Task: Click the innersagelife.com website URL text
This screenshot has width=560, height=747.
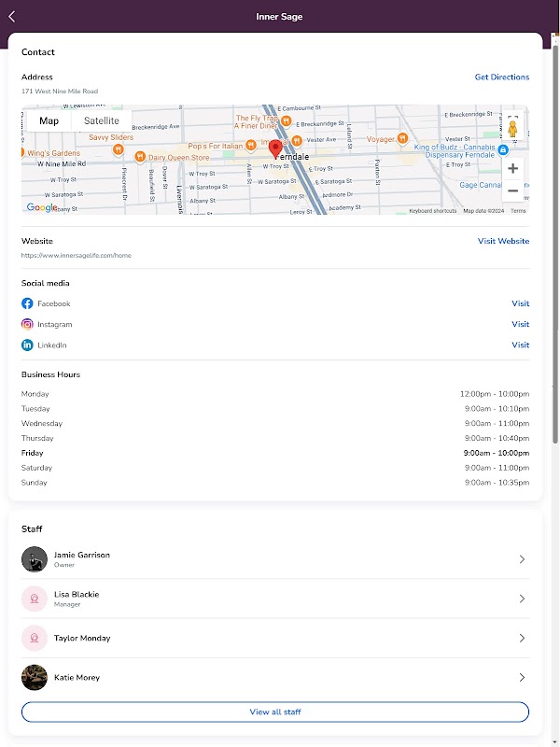Action: (x=77, y=255)
